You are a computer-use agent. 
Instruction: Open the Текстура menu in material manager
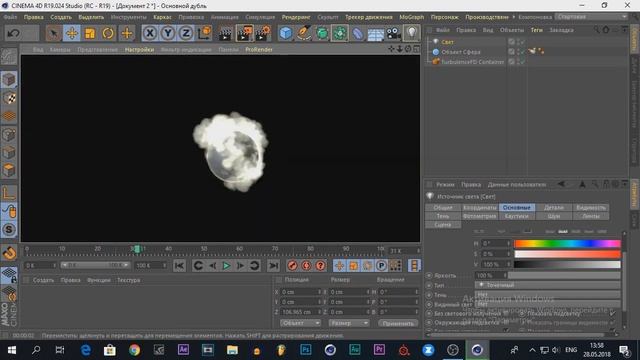(128, 280)
